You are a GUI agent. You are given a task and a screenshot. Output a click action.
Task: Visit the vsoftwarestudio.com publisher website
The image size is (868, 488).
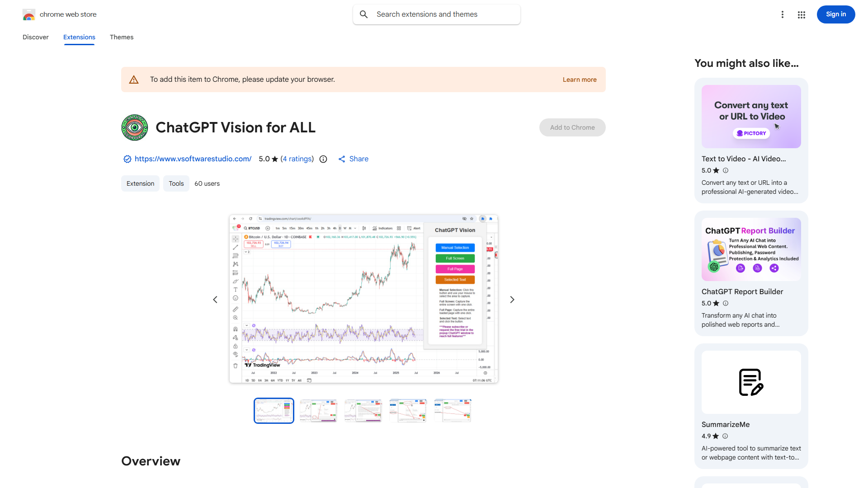pos(193,159)
